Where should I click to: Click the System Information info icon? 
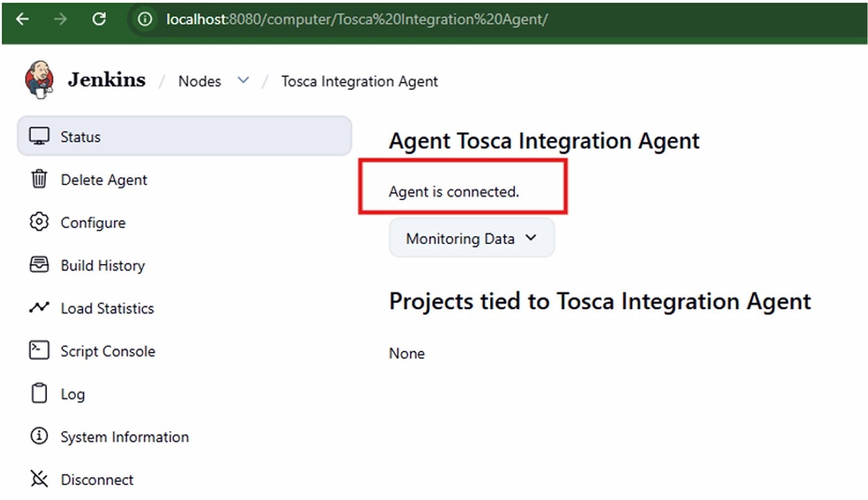pyautogui.click(x=39, y=436)
